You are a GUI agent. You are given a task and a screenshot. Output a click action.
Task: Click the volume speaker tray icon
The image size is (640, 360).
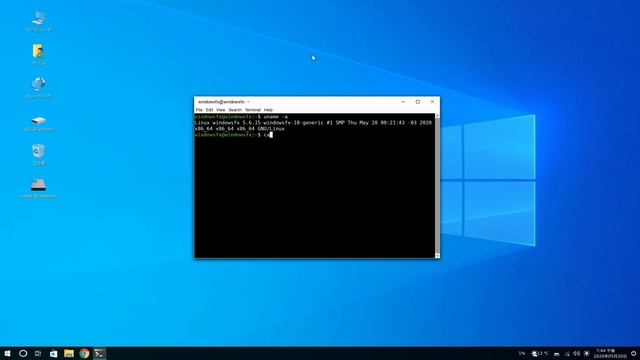(577, 354)
